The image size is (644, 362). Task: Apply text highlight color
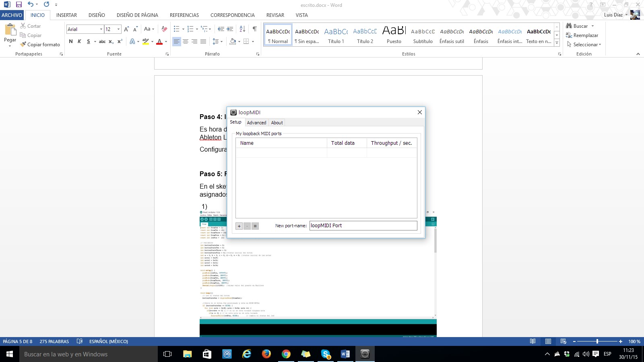pos(146,41)
